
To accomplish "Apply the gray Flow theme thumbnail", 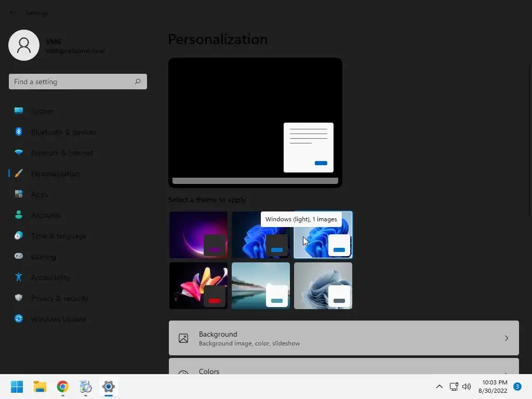I will click(323, 286).
